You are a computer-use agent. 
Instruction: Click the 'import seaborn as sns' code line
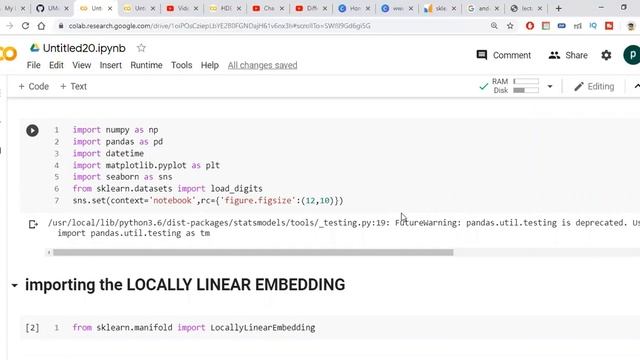pyautogui.click(x=122, y=177)
